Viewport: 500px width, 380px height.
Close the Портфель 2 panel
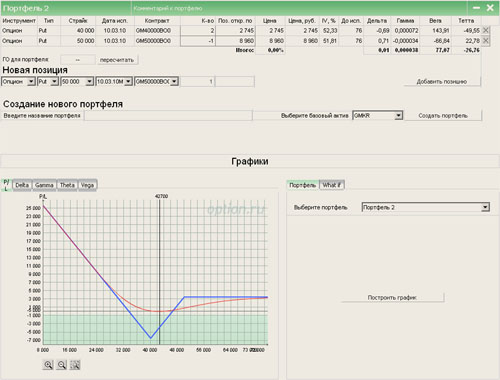(490, 8)
